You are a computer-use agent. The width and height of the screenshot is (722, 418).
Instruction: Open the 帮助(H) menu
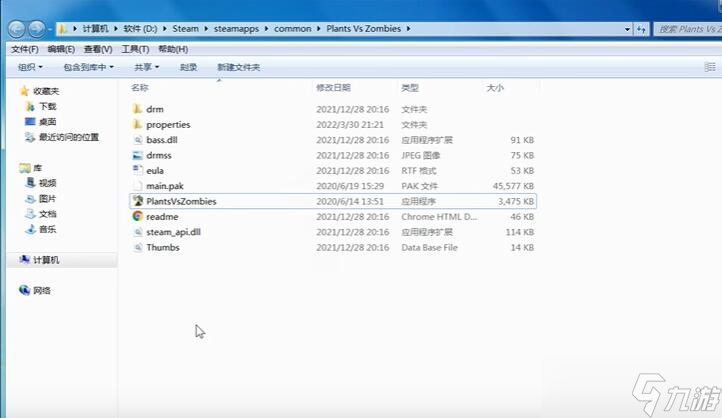pos(173,49)
